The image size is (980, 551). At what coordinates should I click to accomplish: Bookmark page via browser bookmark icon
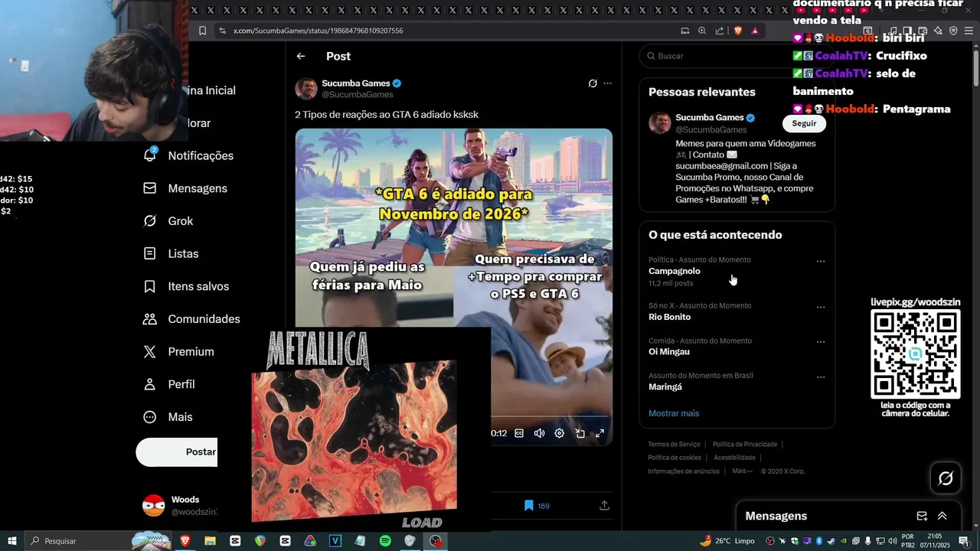pyautogui.click(x=202, y=31)
